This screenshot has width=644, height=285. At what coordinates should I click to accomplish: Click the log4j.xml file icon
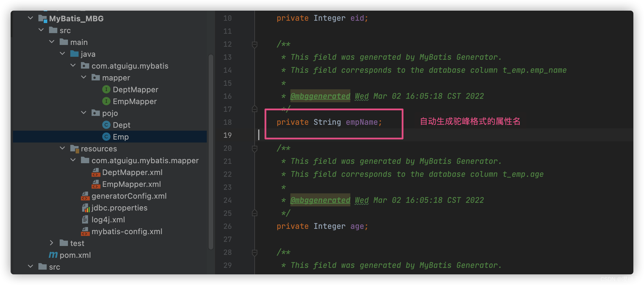85,220
